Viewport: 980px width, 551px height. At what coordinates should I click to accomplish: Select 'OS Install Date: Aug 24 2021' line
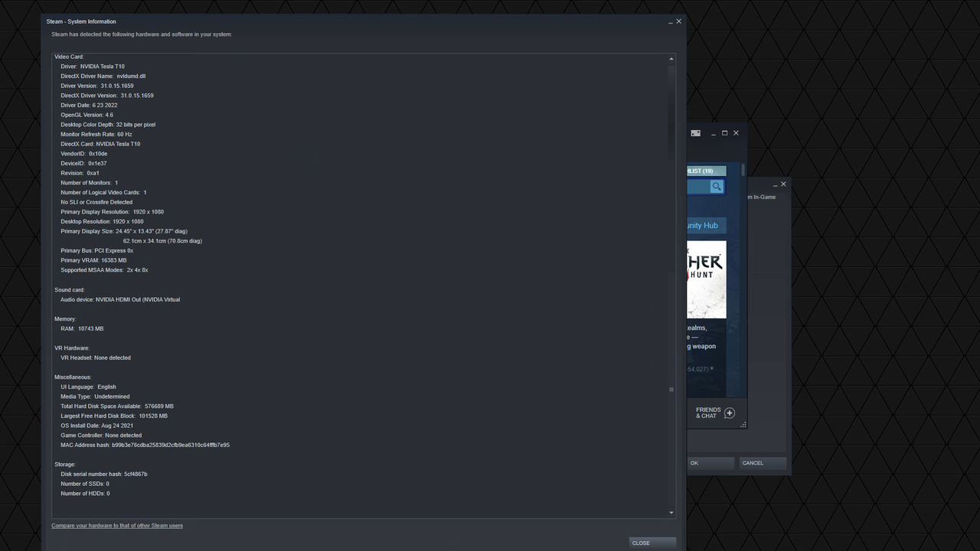pos(97,426)
